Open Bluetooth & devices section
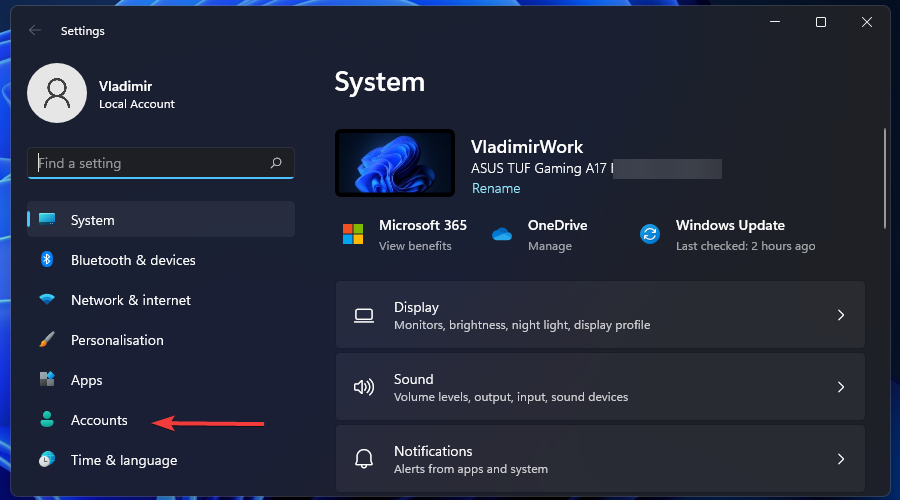 pos(161,260)
